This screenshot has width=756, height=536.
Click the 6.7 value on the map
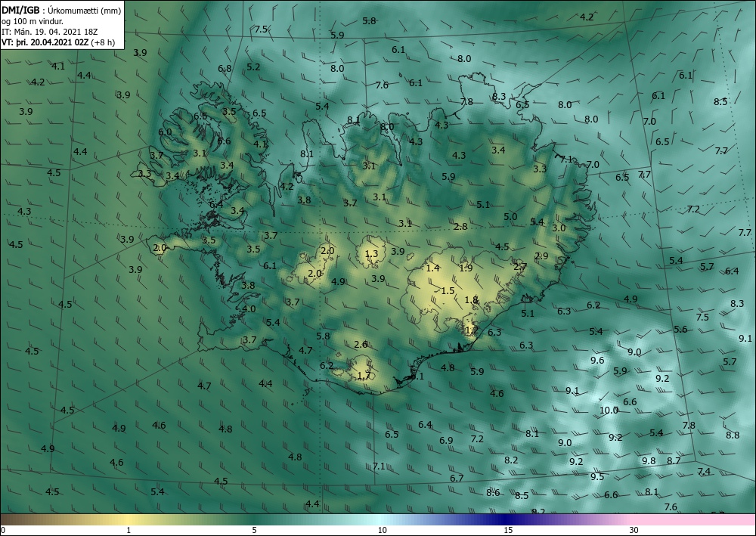457,478
